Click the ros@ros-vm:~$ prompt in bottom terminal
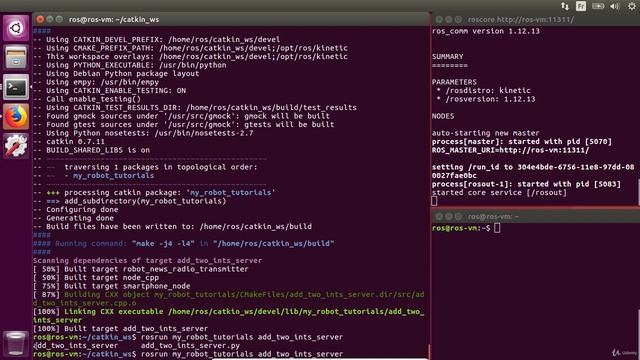The height and width of the screenshot is (360, 640). tap(461, 228)
